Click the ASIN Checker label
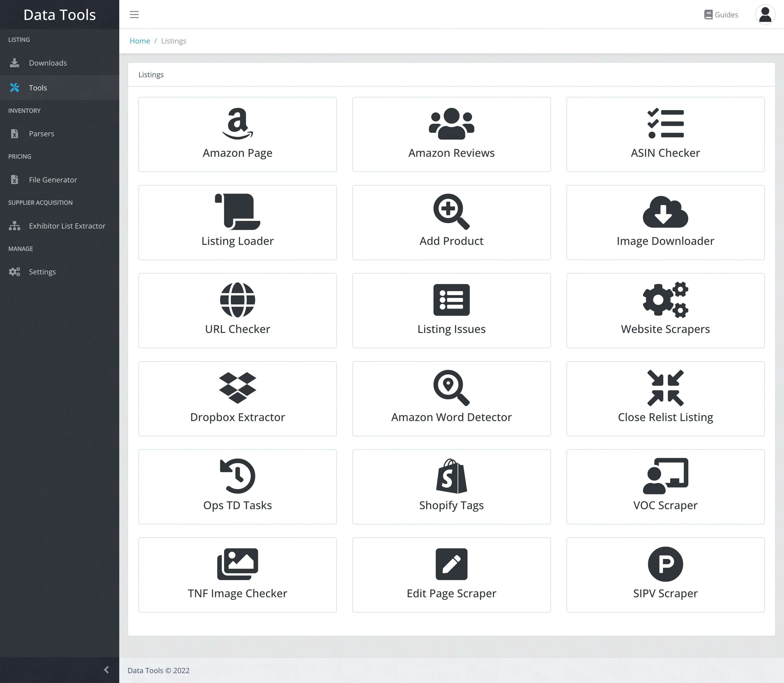This screenshot has width=784, height=683. coord(666,153)
